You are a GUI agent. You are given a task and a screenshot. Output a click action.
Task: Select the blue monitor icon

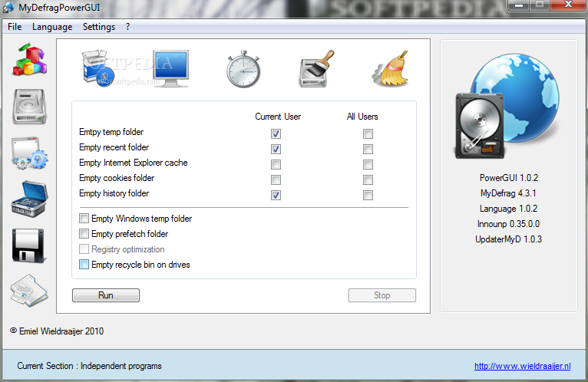point(170,69)
